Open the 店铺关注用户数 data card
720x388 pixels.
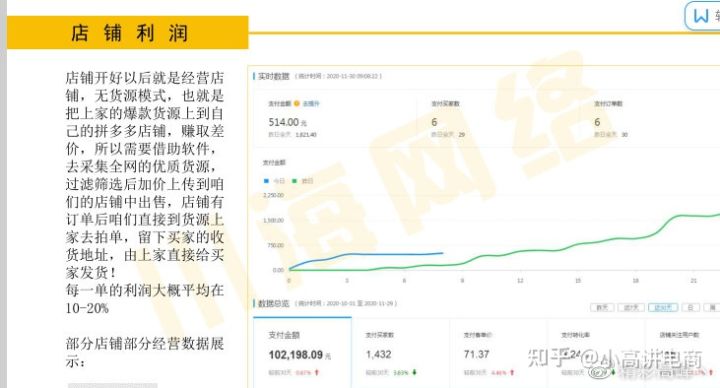[x=682, y=352]
